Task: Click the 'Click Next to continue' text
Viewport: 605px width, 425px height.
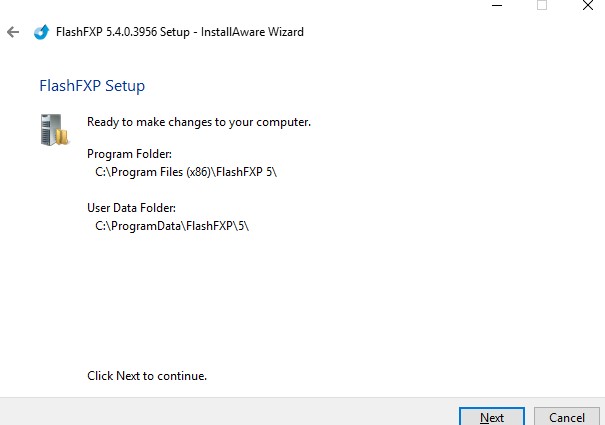Action: click(147, 376)
